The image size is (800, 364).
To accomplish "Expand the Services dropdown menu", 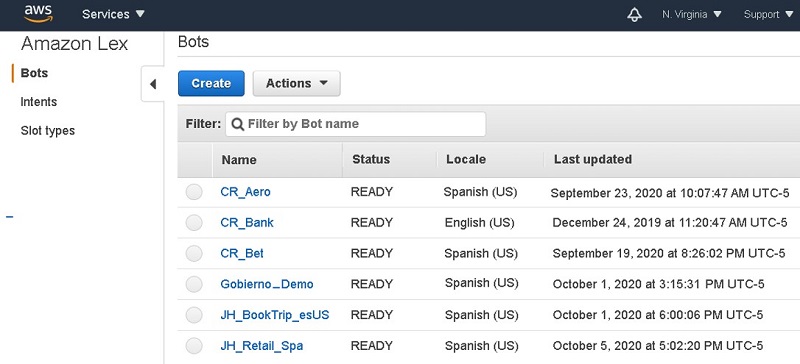I will (x=113, y=14).
